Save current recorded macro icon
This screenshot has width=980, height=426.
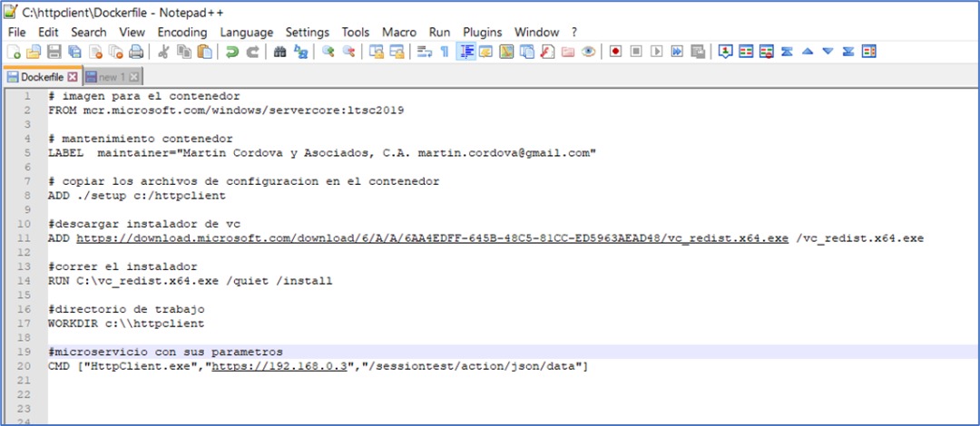(698, 53)
